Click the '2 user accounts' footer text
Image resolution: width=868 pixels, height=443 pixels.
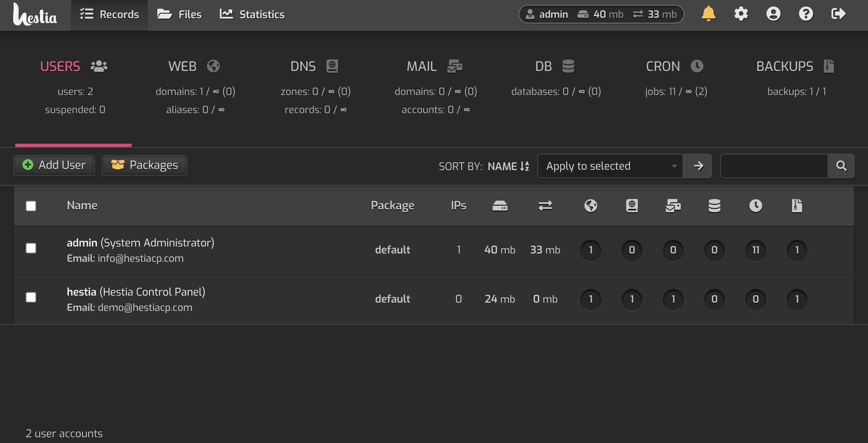pyautogui.click(x=64, y=434)
